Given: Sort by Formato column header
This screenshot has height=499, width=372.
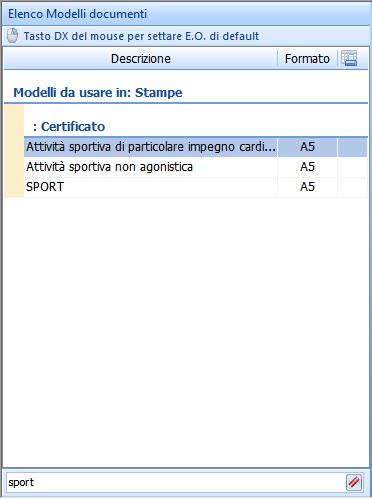Looking at the screenshot, I should pyautogui.click(x=307, y=59).
